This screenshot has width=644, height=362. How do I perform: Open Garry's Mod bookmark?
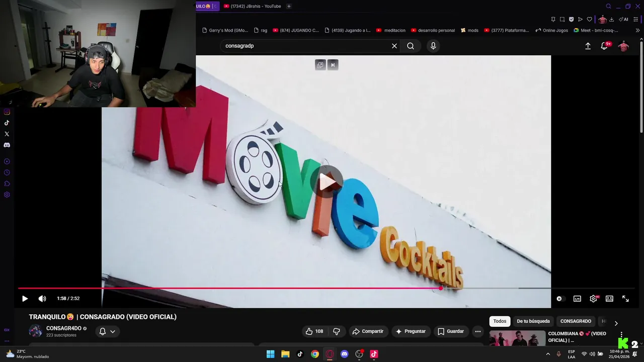point(225,30)
